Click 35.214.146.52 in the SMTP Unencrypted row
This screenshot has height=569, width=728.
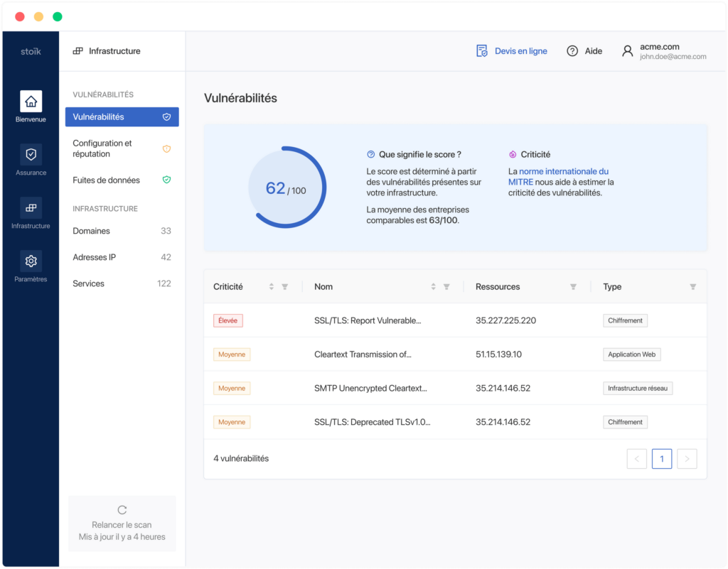click(503, 388)
